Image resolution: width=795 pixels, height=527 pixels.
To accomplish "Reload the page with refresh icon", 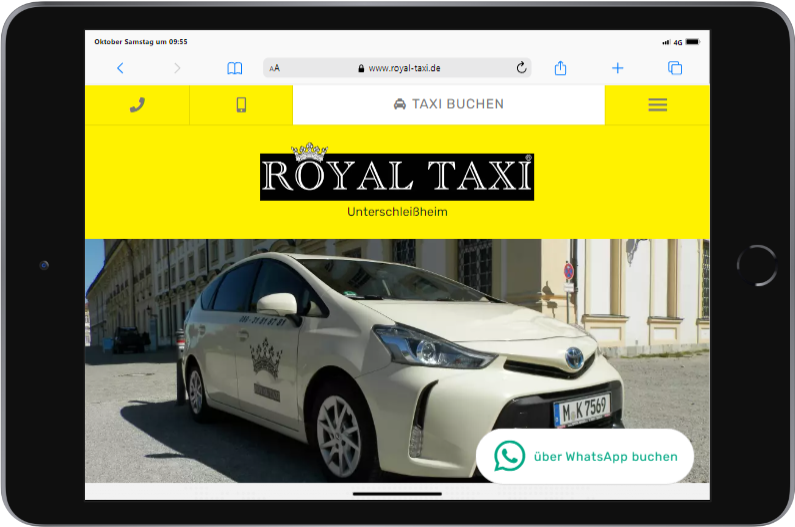I will coord(521,67).
